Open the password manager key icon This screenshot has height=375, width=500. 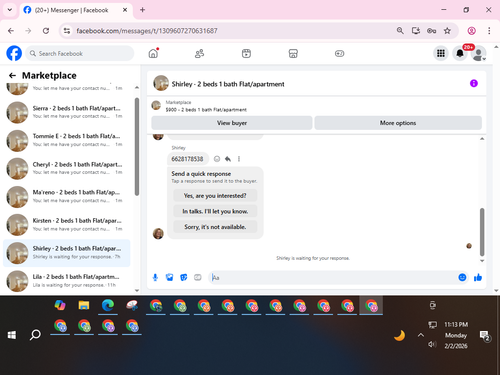pos(431,31)
